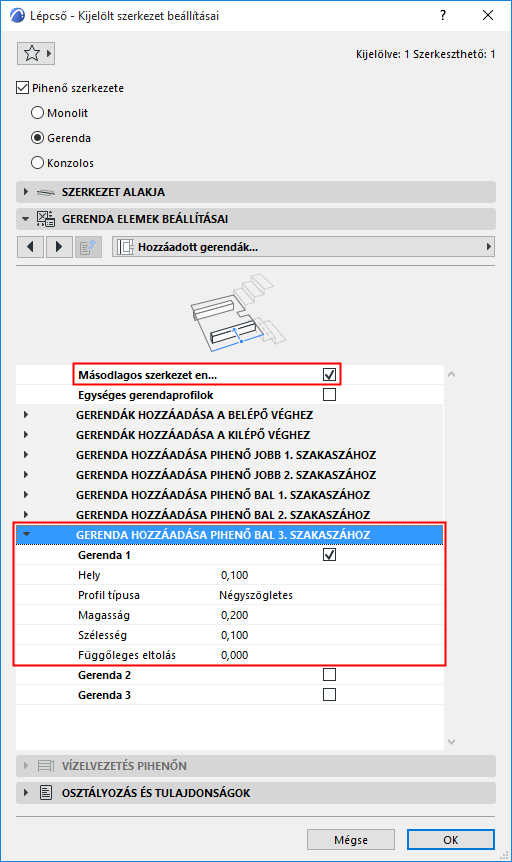Viewport: 512px width, 862px height.
Task: Select the Konzolos radio option
Action: [37, 163]
